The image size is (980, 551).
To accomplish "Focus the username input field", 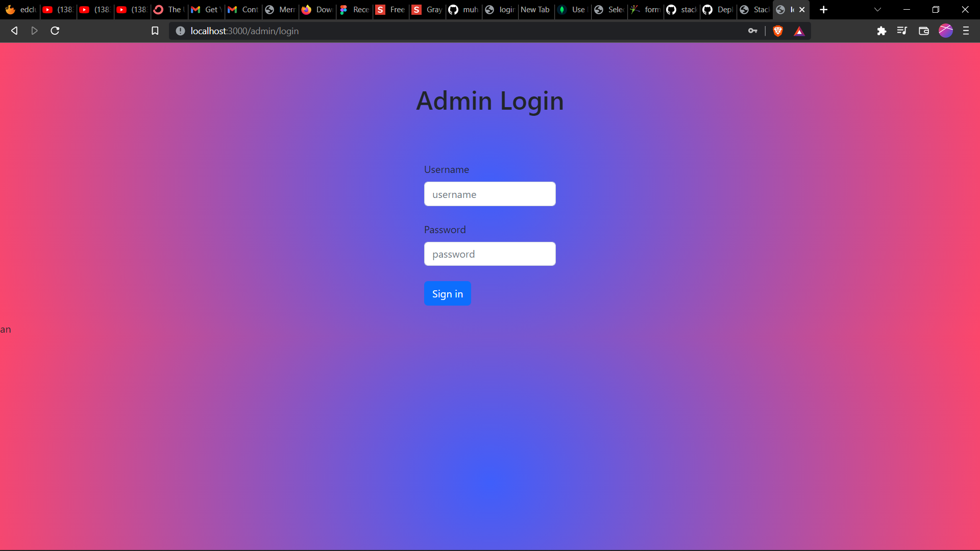I will (489, 194).
